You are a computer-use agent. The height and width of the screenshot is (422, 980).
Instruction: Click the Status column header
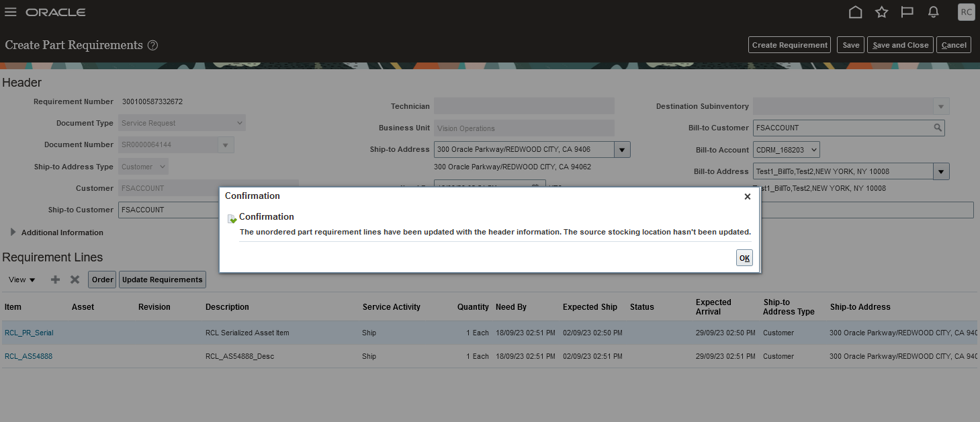[641, 307]
